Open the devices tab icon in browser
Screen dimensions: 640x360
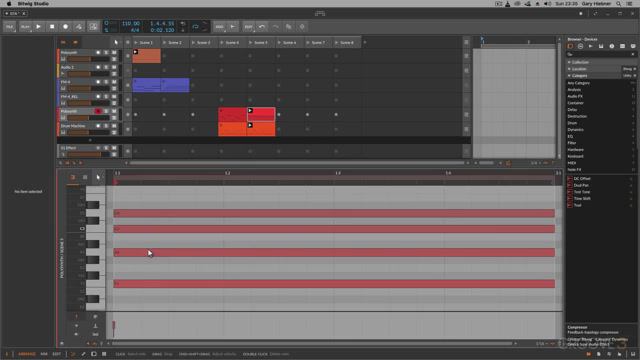570,46
